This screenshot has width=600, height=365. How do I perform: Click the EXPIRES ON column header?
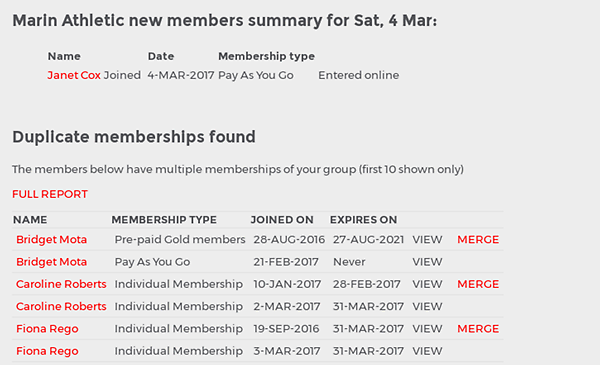point(364,220)
